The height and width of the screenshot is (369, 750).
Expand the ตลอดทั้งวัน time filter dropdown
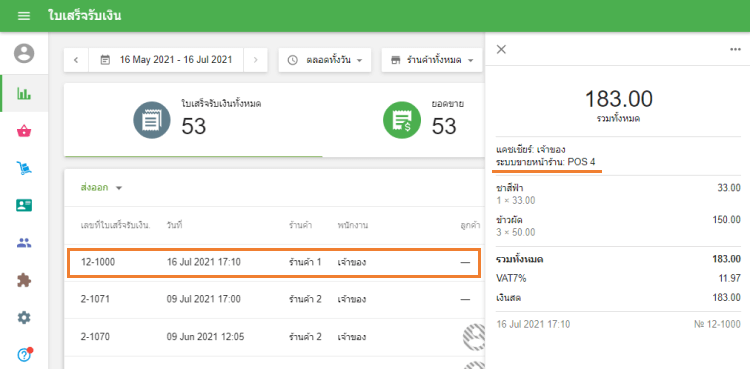tap(325, 60)
